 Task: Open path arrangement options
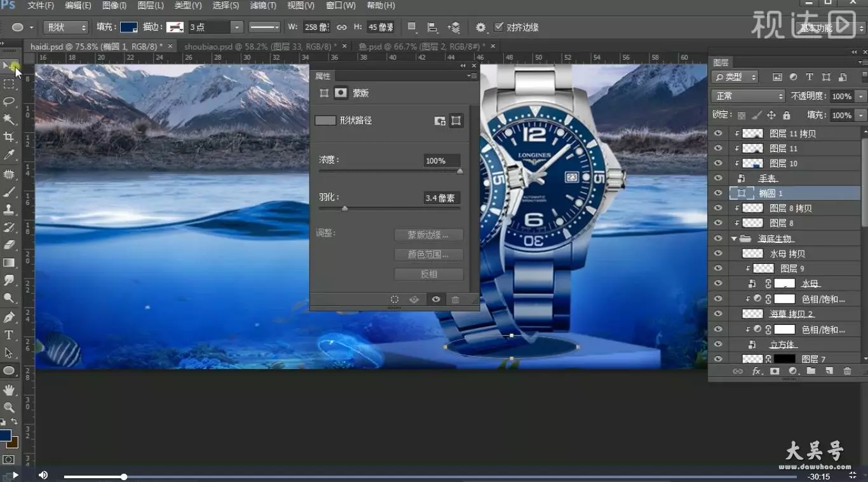[x=454, y=27]
